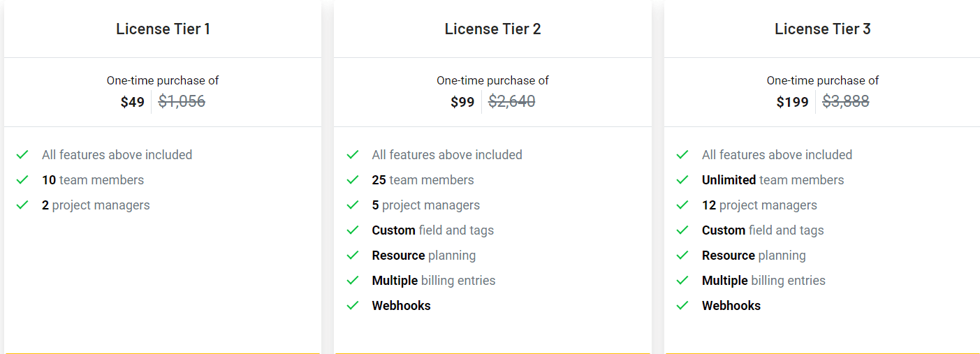Screen dimensions: 980x354
Task: Click the checkmark next to Tier 1 "2 project managers"
Action: point(22,205)
